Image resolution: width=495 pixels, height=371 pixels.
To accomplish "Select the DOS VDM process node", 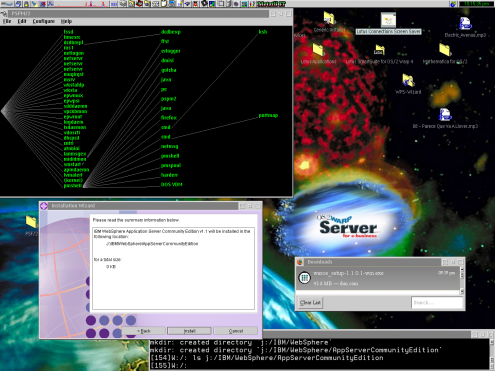I will [172, 184].
